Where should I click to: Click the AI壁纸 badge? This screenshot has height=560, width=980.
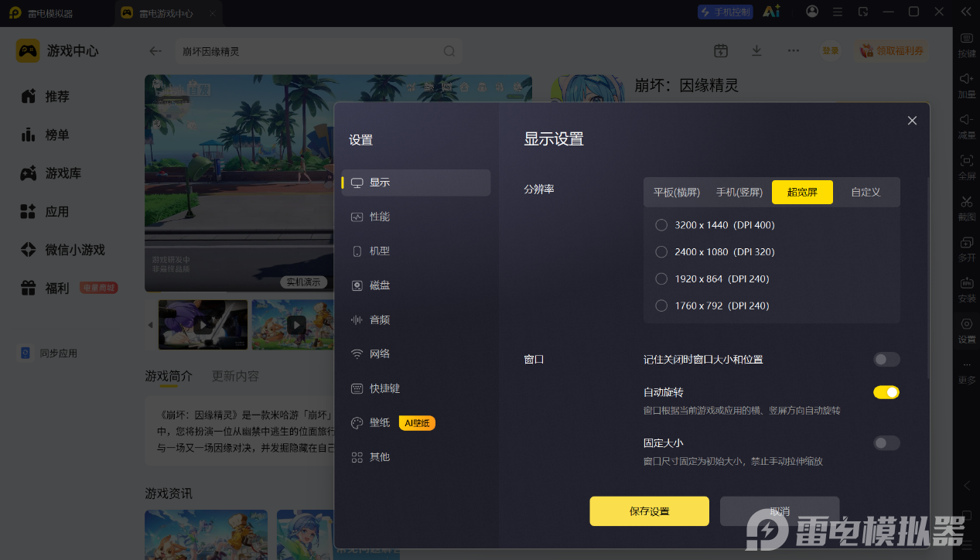417,423
